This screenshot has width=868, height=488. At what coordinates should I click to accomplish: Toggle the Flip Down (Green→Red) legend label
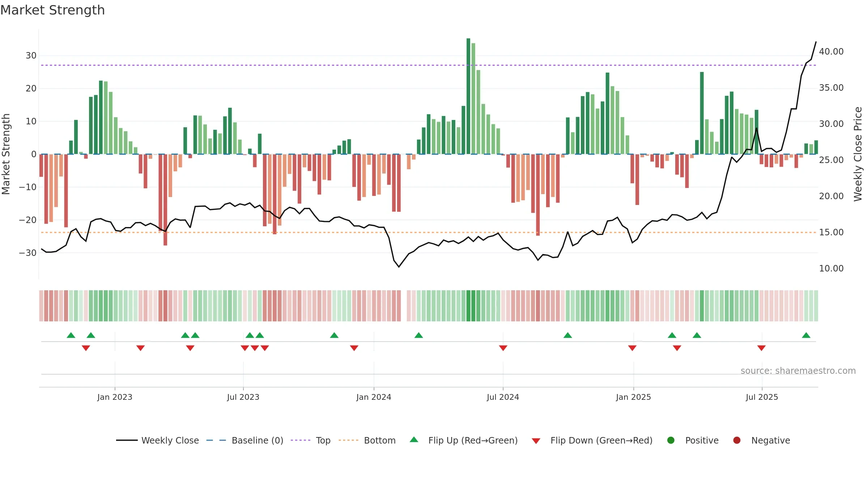pos(601,441)
